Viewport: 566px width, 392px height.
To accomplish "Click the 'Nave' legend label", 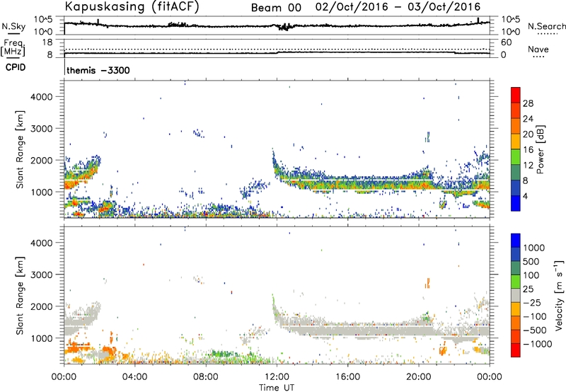I will click(x=538, y=49).
